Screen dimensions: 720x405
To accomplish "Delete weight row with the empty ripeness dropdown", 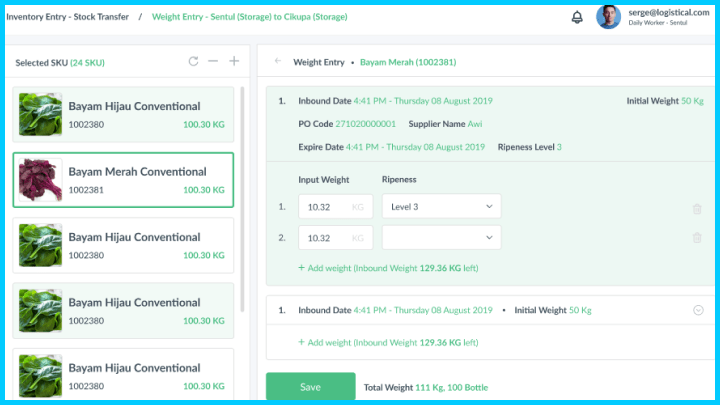I will click(x=697, y=237).
